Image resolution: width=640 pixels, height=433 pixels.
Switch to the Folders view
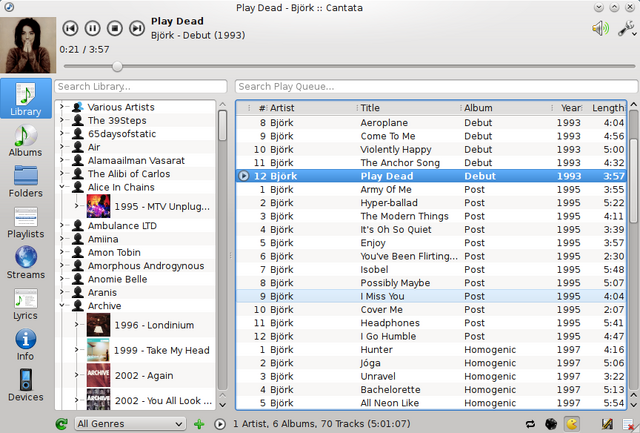(x=26, y=182)
